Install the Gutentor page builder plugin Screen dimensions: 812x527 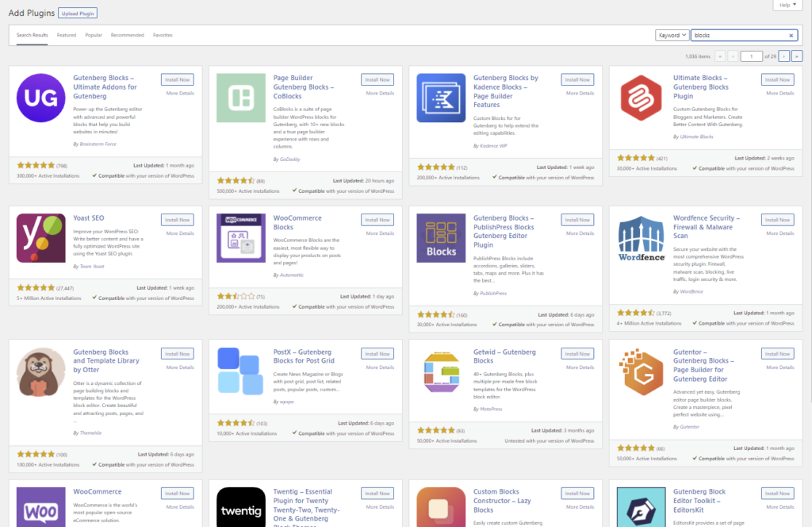[778, 354]
